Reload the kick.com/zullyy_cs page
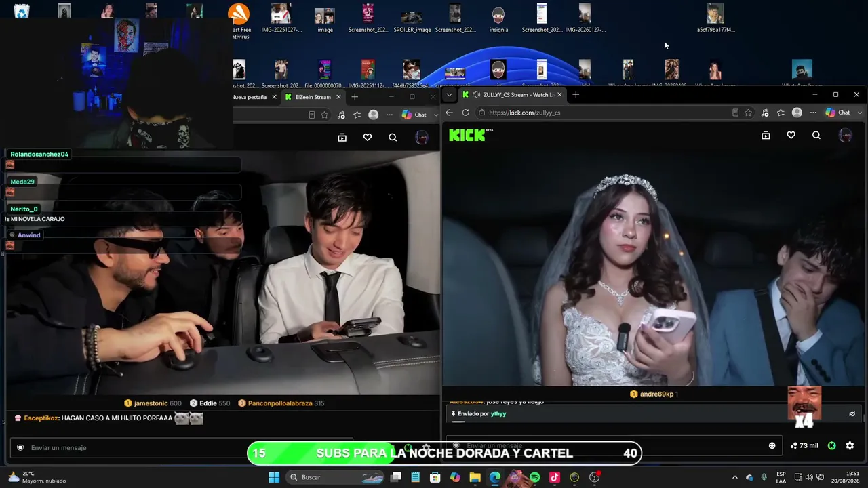This screenshot has width=868, height=488. [x=465, y=113]
